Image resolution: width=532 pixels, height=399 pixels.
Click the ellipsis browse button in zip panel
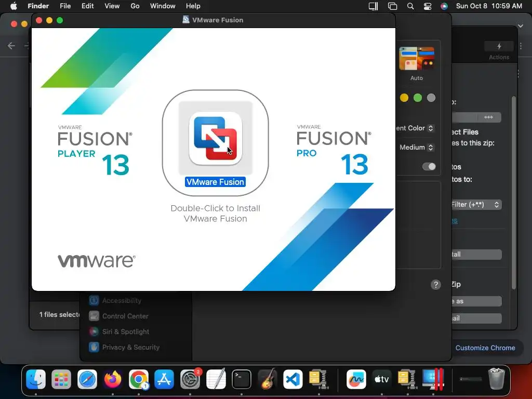tap(488, 117)
